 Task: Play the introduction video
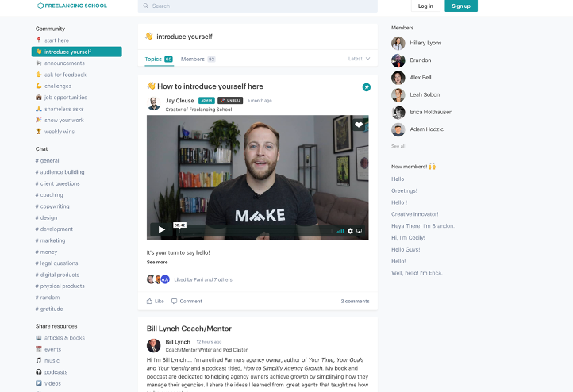pos(161,230)
